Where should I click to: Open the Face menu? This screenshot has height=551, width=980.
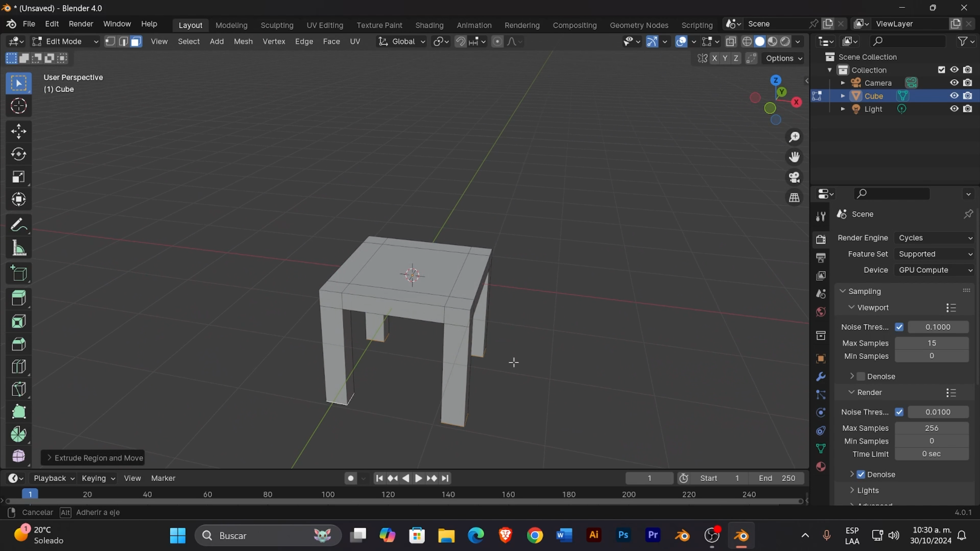[331, 41]
